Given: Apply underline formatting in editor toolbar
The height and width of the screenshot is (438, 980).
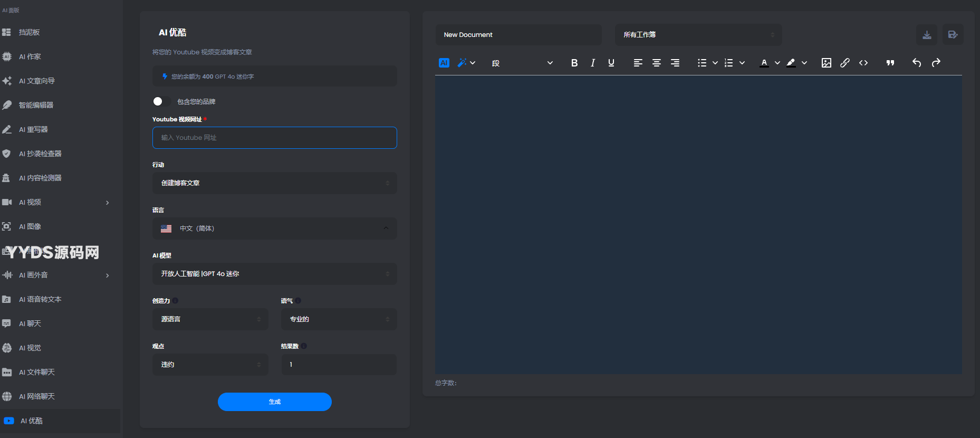Looking at the screenshot, I should [611, 63].
